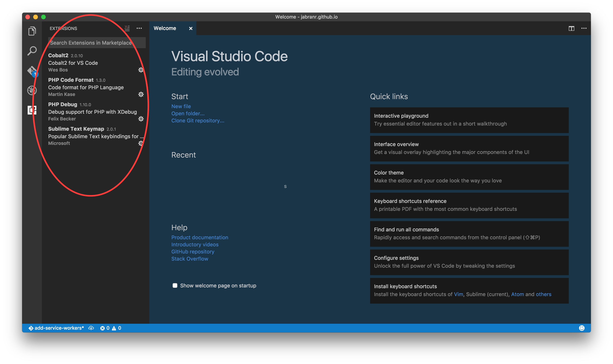Open the Sublime Text Keymap gear menu
This screenshot has height=364, width=613.
(141, 143)
